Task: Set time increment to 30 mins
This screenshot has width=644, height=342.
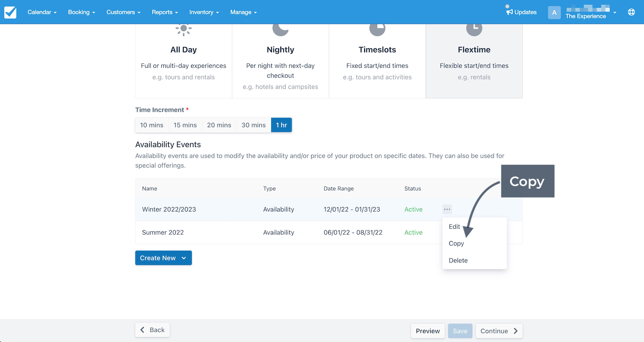Action: 254,125
